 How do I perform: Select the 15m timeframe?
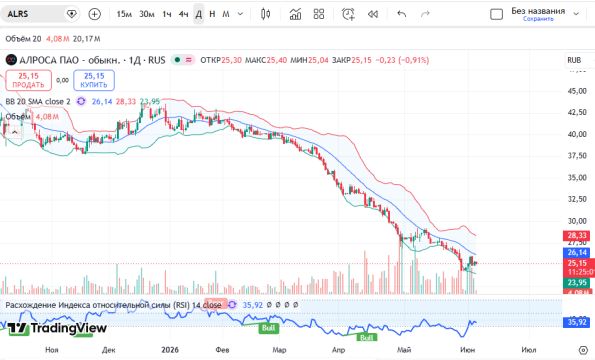(124, 14)
